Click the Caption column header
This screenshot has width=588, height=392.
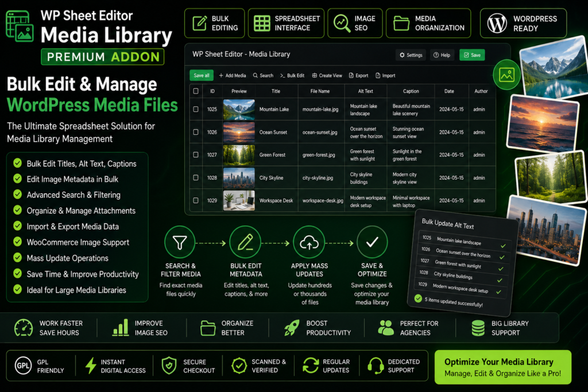pos(411,91)
